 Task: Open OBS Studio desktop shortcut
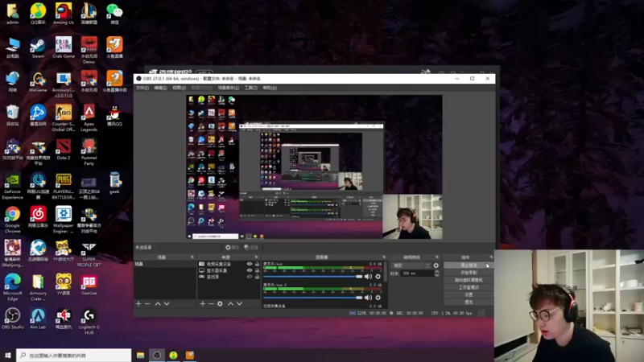12,319
